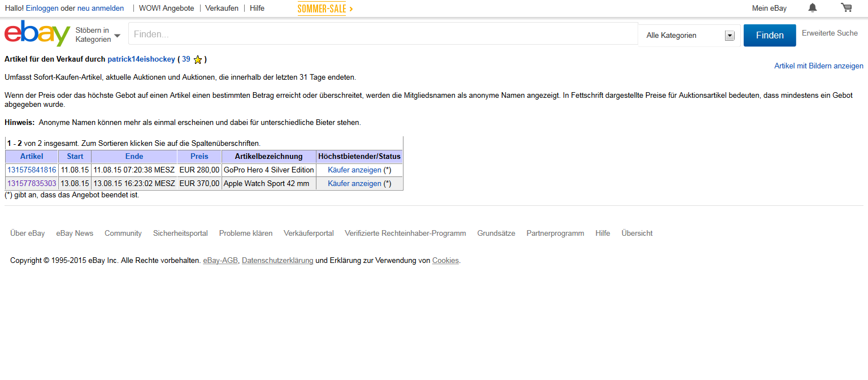Open the Verkäuferportal footer link
This screenshot has height=380, width=868.
309,234
